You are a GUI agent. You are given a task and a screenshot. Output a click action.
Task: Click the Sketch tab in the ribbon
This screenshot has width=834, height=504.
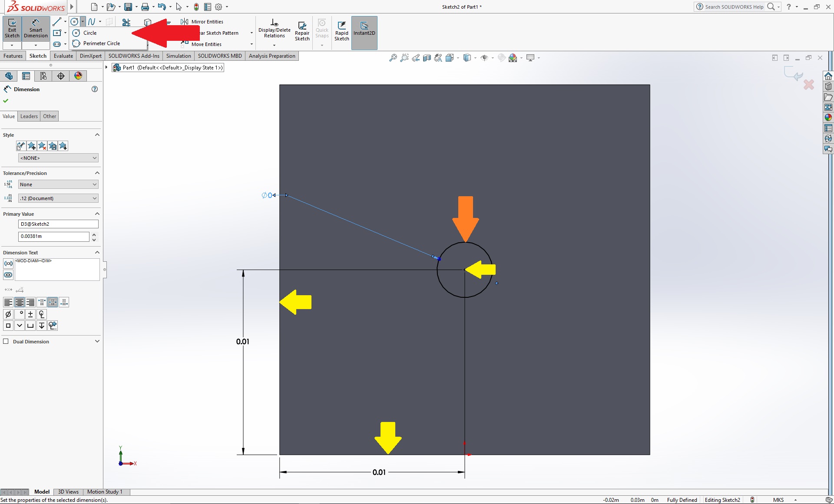(x=37, y=55)
